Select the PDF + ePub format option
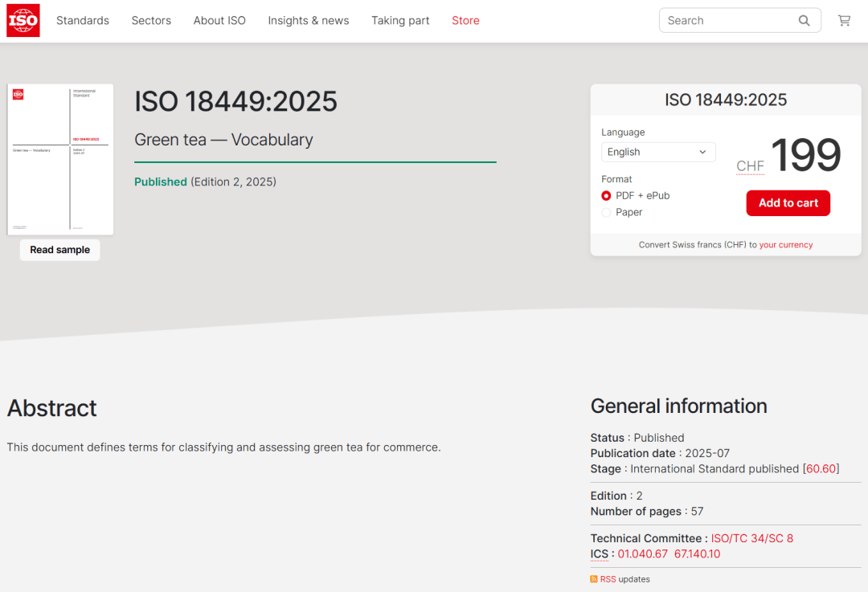This screenshot has width=868, height=592. [x=606, y=195]
